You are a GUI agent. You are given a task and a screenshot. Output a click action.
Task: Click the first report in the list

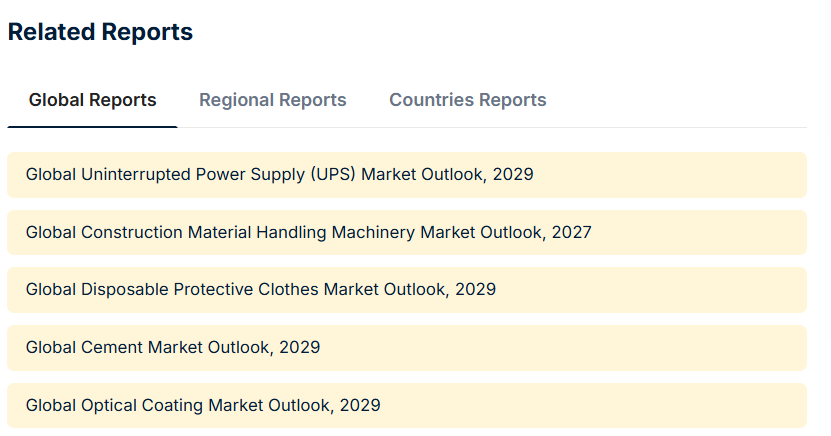click(279, 175)
